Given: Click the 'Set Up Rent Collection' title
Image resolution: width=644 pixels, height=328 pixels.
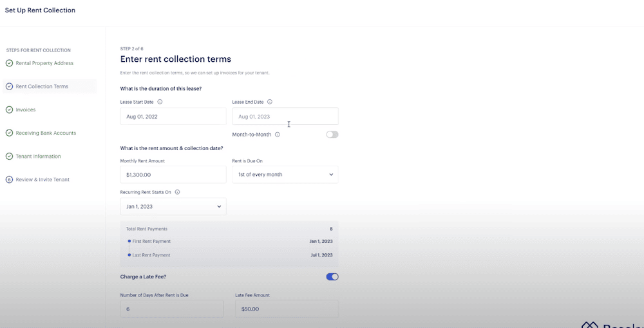Looking at the screenshot, I should 40,10.
